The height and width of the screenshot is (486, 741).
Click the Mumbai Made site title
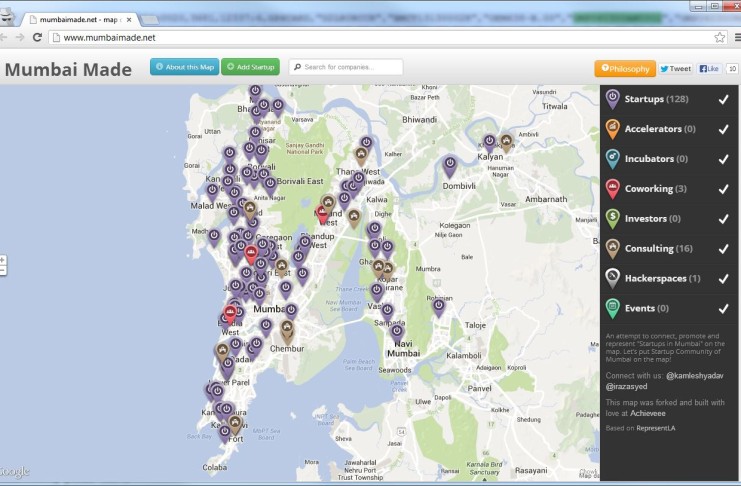[69, 69]
